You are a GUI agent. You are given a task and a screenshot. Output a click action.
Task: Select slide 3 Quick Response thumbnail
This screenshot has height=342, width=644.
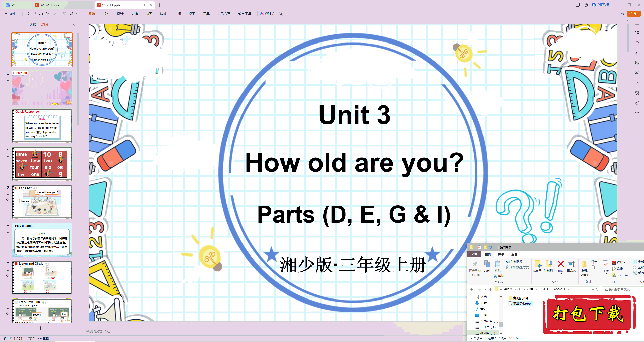(x=42, y=125)
